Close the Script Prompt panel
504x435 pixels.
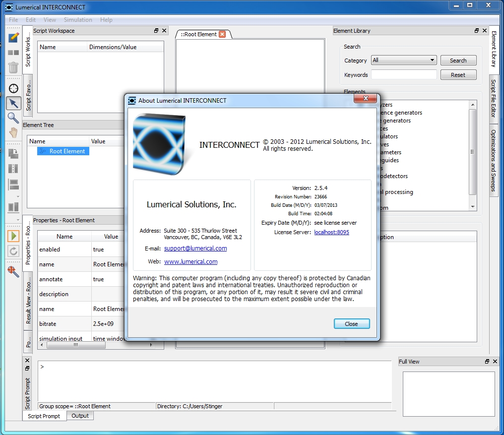tap(27, 361)
